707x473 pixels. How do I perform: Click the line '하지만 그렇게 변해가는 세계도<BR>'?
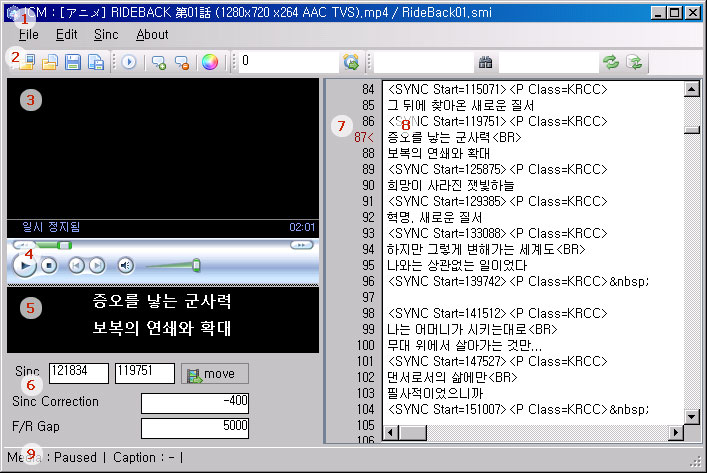pos(486,249)
